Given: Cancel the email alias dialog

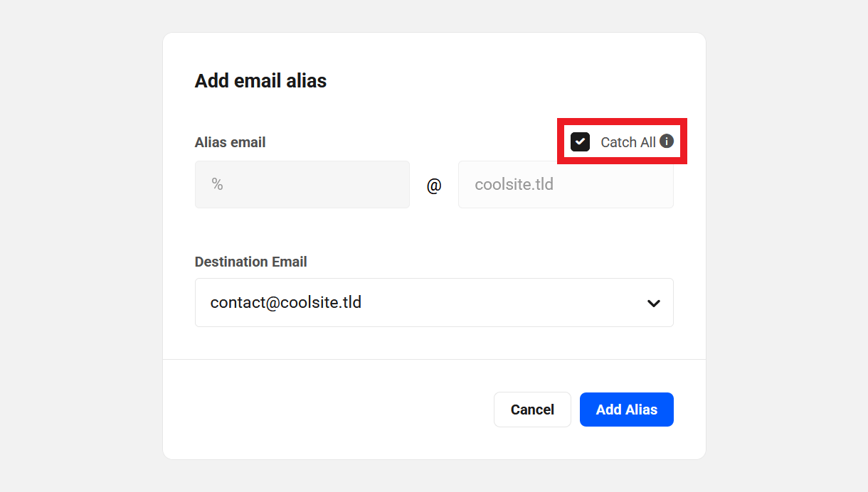Looking at the screenshot, I should pyautogui.click(x=532, y=410).
